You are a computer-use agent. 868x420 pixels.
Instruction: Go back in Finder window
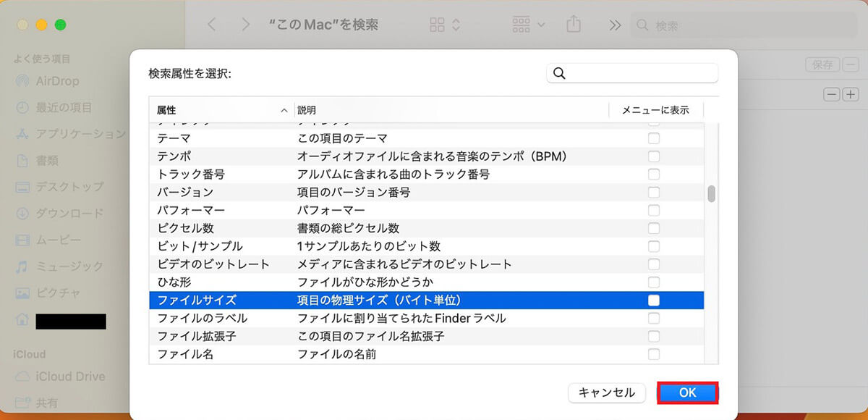point(211,25)
